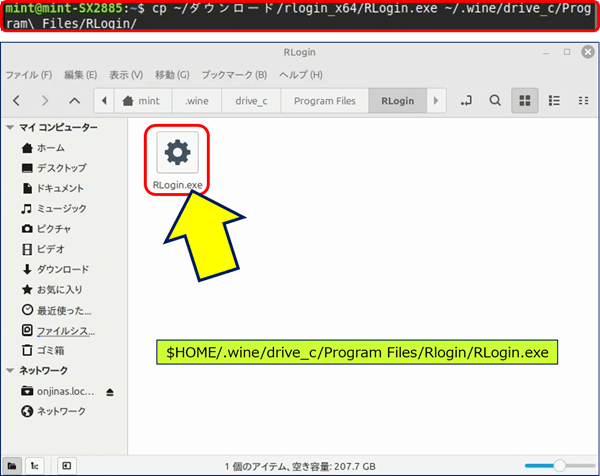Viewport: 600px width, 476px height.
Task: Maximize the RLogin window
Action: (567, 52)
